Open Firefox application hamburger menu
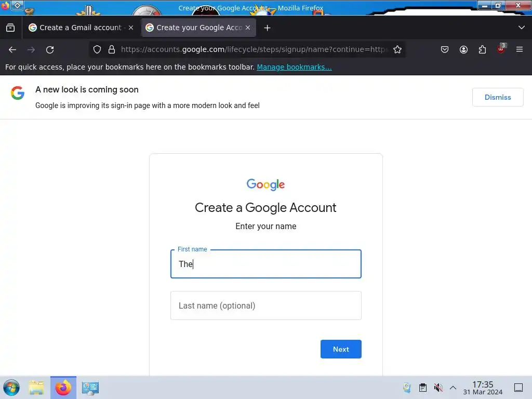This screenshot has height=399, width=532. [x=520, y=49]
